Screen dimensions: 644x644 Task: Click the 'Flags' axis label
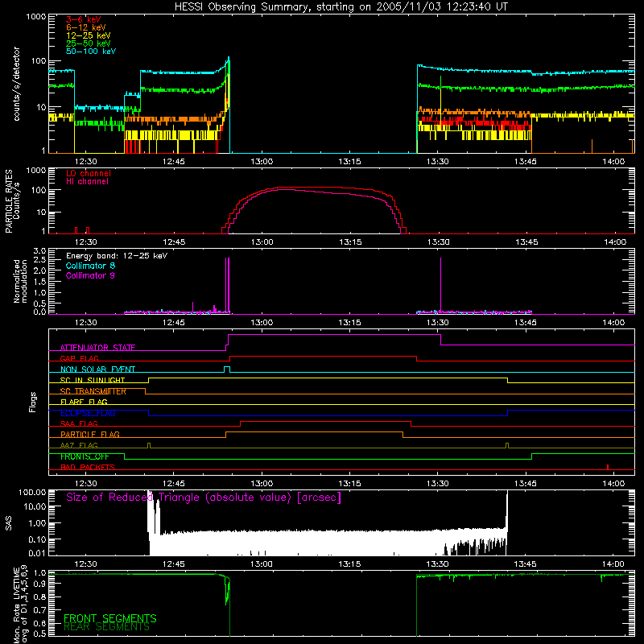click(x=32, y=402)
